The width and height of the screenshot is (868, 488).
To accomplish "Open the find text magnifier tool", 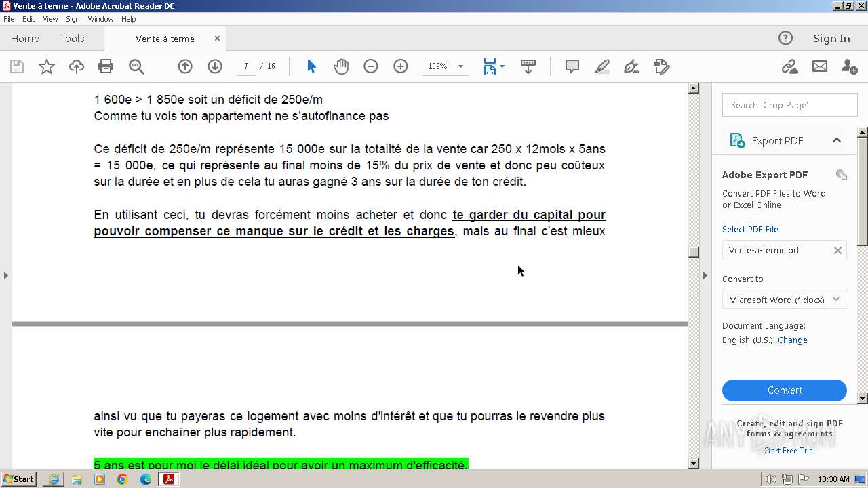I will [x=136, y=66].
